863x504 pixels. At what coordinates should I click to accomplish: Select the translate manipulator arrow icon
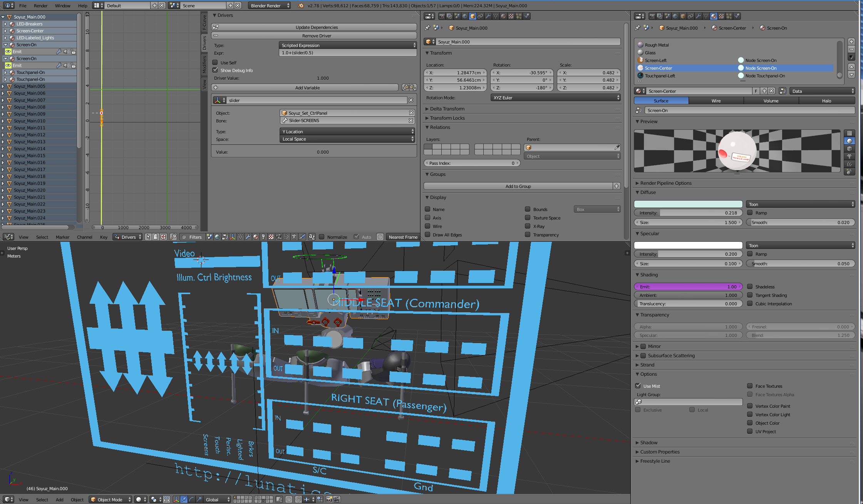(x=184, y=499)
